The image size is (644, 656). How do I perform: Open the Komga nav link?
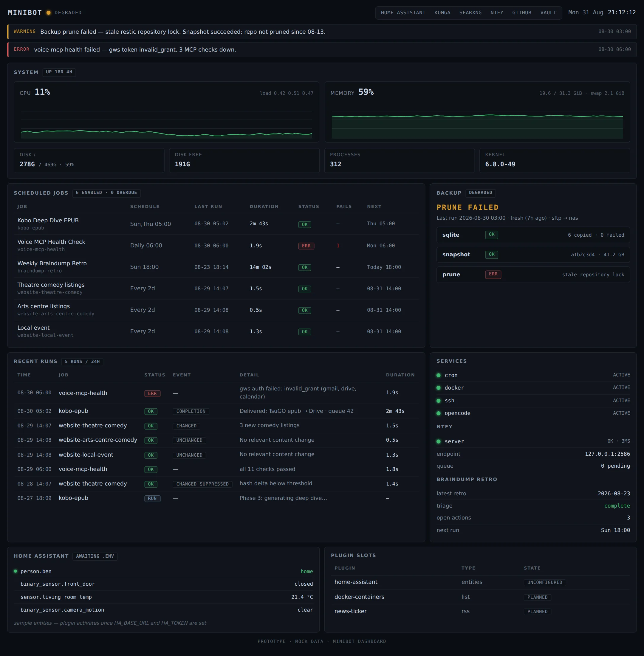pos(442,13)
